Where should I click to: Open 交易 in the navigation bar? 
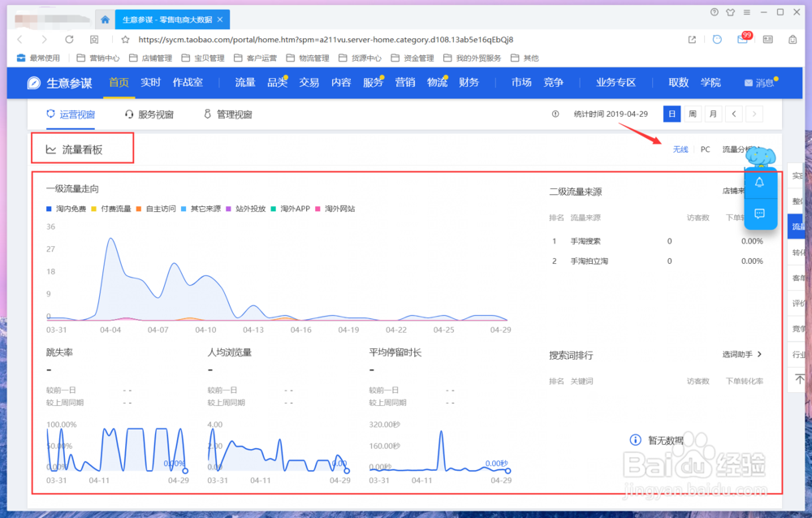309,82
